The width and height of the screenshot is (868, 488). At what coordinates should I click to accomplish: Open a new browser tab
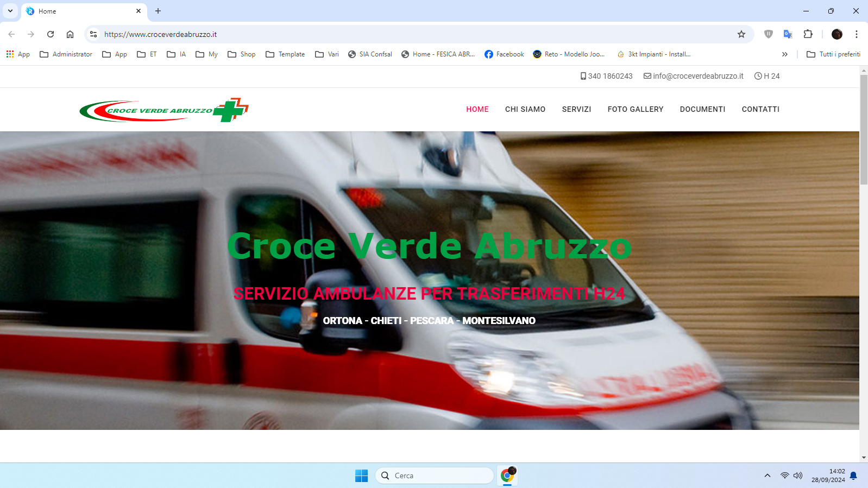[x=158, y=11]
